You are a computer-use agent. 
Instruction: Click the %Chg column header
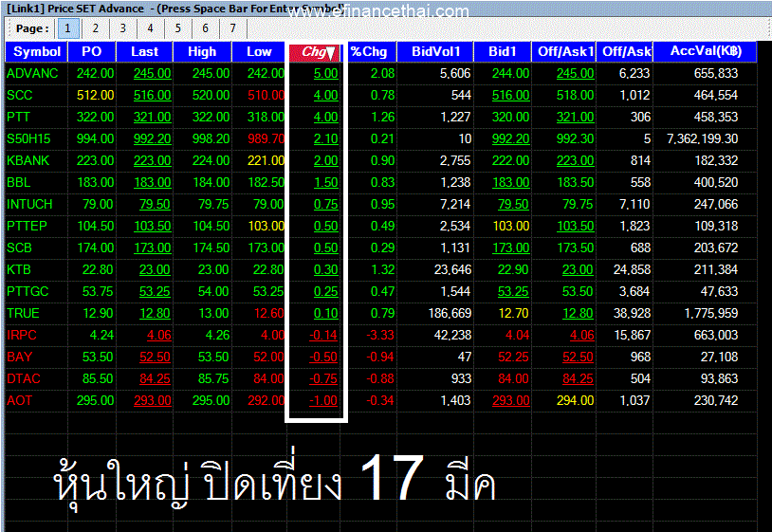[x=368, y=51]
